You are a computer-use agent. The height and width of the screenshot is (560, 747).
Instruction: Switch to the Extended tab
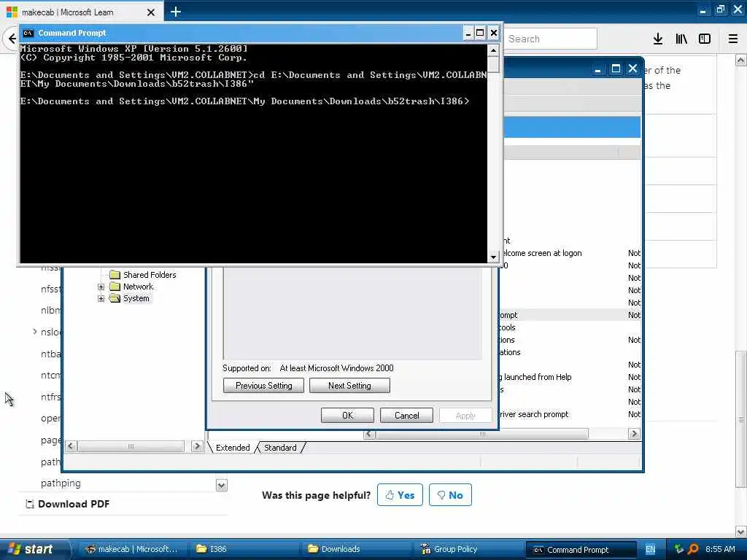point(233,448)
